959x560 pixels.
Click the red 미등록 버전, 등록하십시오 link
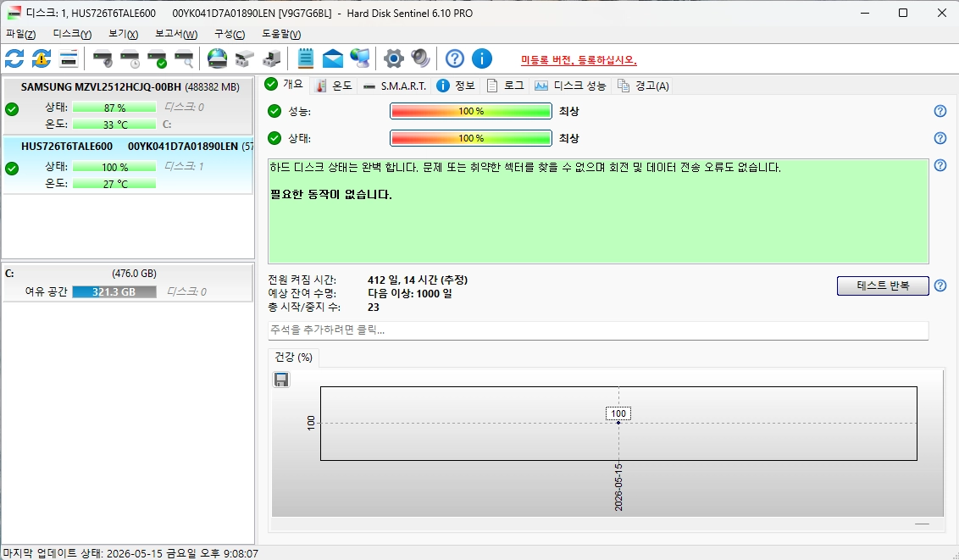point(579,60)
